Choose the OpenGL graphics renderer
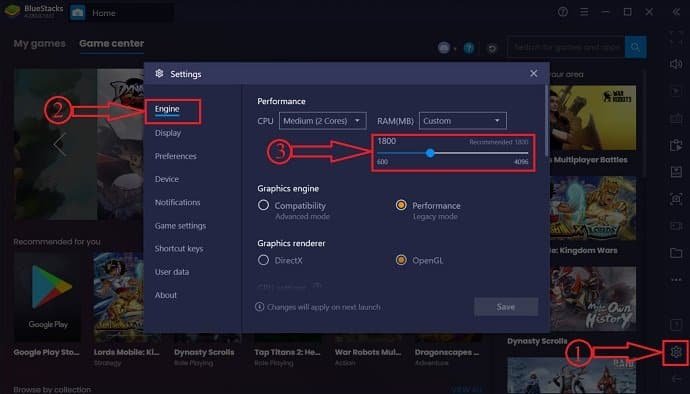 [401, 260]
